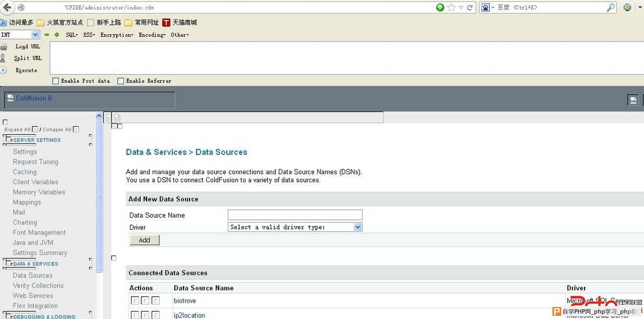Click third action icon for ip2location

pyautogui.click(x=156, y=315)
